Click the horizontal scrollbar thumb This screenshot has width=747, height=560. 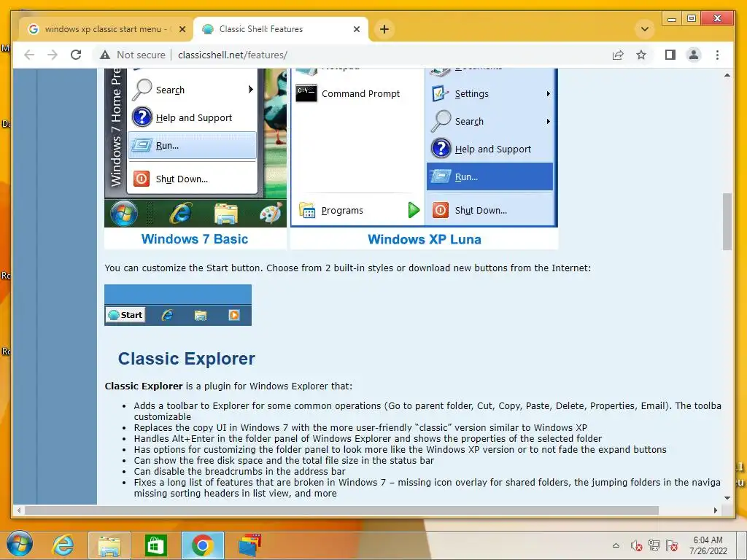(341, 510)
